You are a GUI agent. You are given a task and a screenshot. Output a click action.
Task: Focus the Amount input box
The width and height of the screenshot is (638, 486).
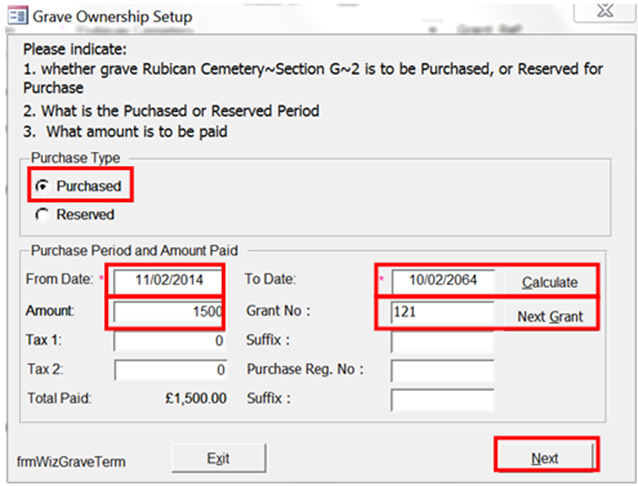coord(168,312)
